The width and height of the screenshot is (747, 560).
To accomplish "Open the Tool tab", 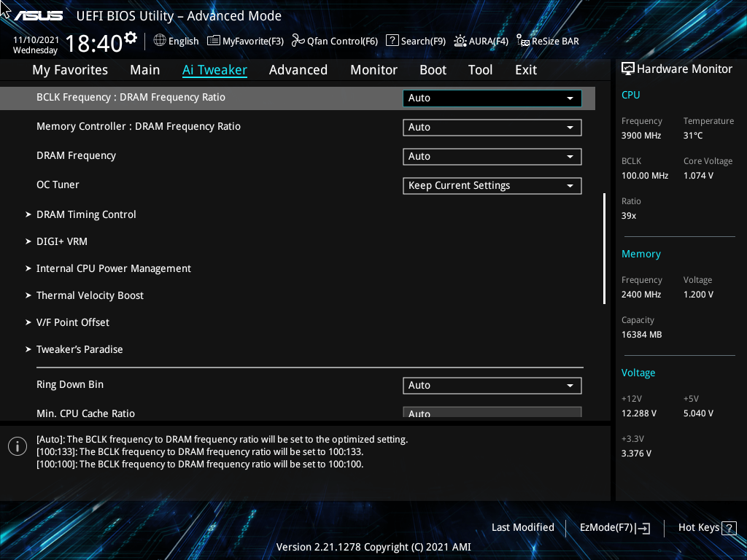I will [x=480, y=70].
